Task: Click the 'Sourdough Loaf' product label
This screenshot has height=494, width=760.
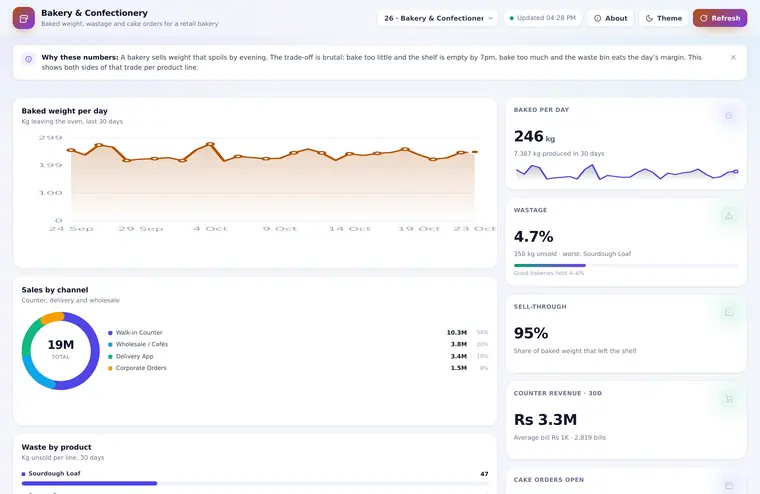Action: [x=54, y=473]
